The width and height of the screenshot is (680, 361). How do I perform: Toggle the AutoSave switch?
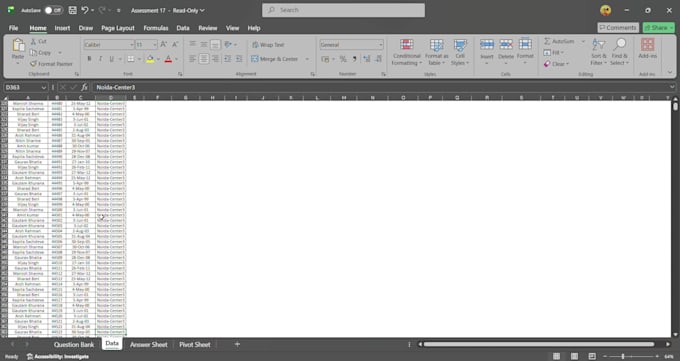pyautogui.click(x=54, y=10)
